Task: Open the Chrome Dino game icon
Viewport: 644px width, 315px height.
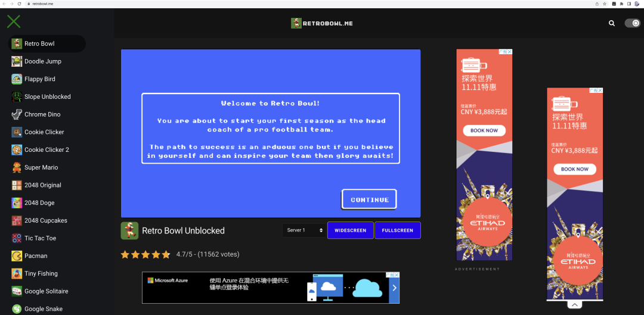Action: (17, 114)
